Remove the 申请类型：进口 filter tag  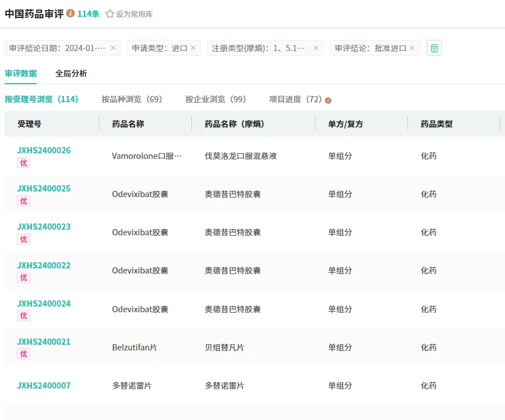pyautogui.click(x=193, y=48)
